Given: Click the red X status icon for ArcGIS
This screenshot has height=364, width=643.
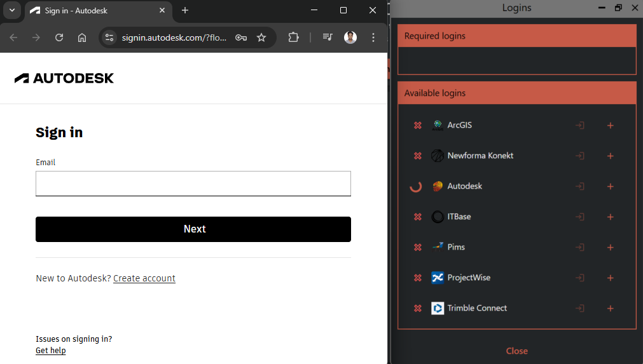Looking at the screenshot, I should [417, 125].
